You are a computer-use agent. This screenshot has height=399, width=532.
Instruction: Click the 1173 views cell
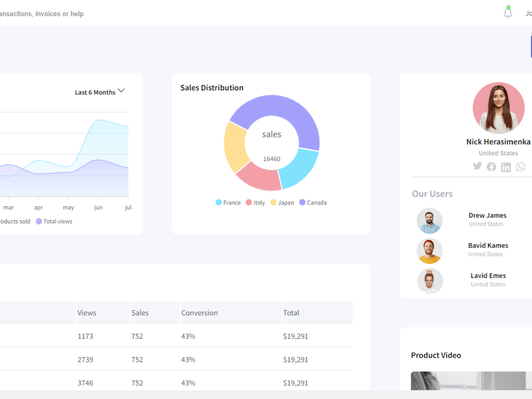(x=85, y=336)
